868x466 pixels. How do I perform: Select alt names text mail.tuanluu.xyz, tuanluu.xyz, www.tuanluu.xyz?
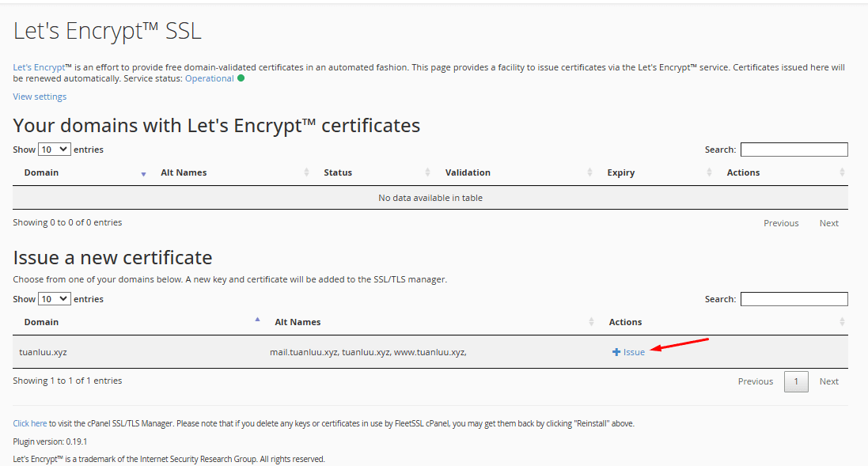[x=368, y=352]
